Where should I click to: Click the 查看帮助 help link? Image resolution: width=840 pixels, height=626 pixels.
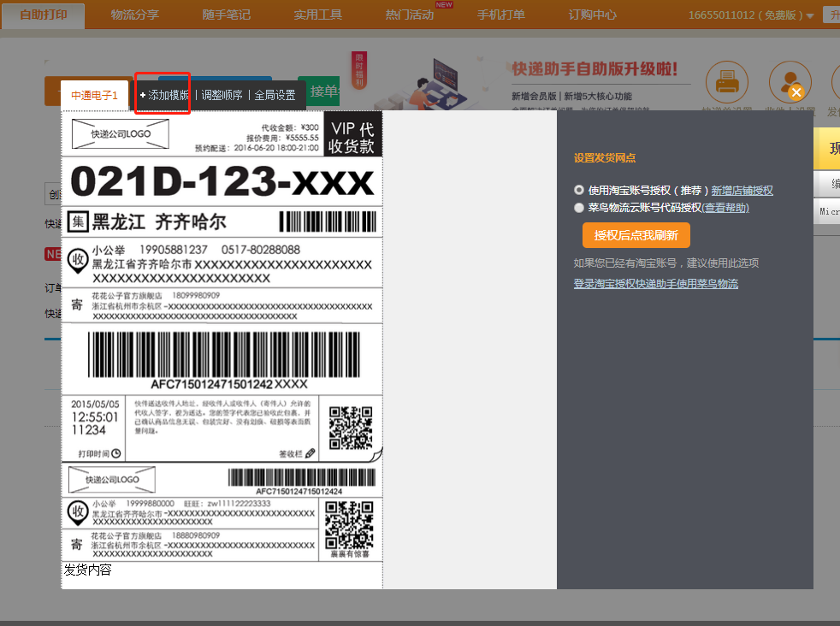pyautogui.click(x=725, y=207)
